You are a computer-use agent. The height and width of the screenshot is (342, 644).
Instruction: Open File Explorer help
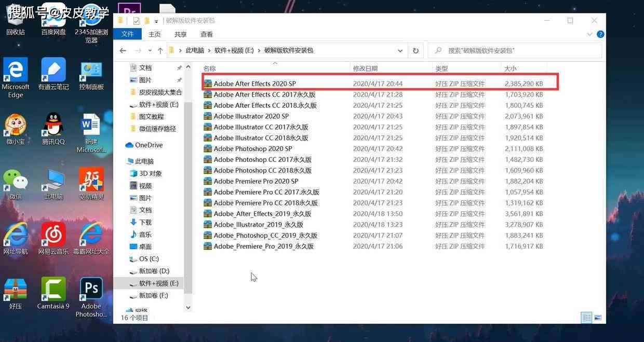tap(600, 34)
